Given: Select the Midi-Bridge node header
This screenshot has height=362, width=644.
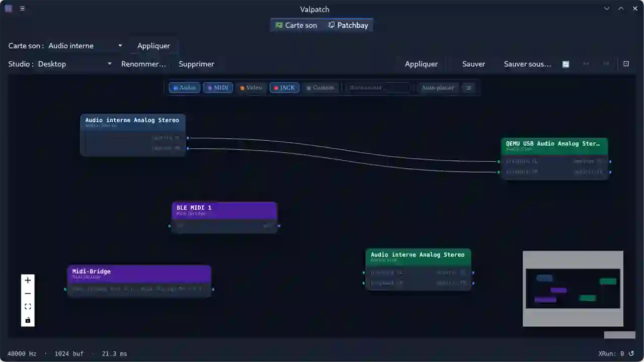Looking at the screenshot, I should [139, 273].
